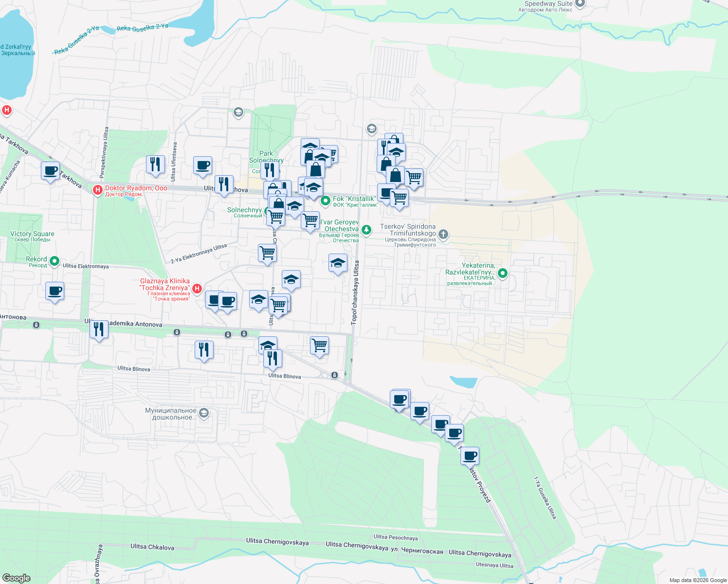Select the coffee cup marker near Ulitsa Tarkhova

tap(50, 171)
